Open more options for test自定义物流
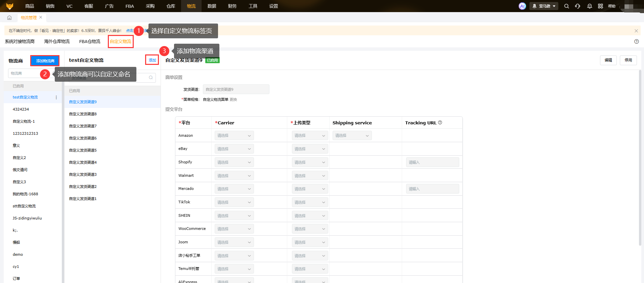This screenshot has width=644, height=283. [x=56, y=97]
